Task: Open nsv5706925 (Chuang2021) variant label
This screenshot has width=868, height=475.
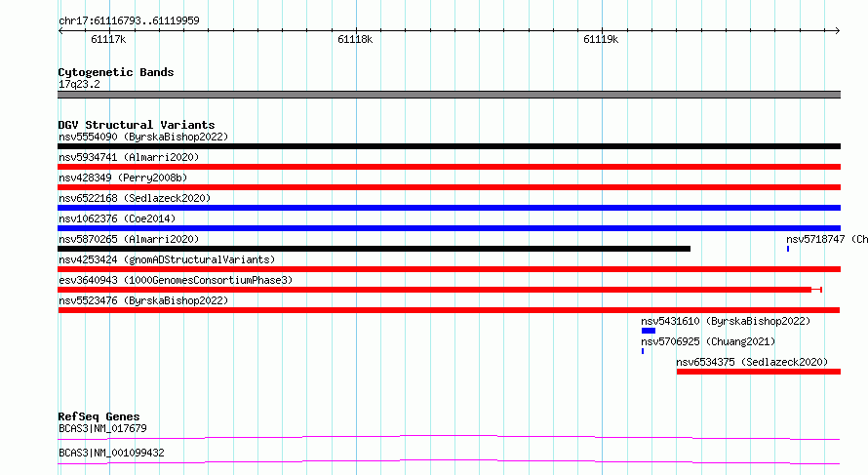Action: click(x=708, y=341)
